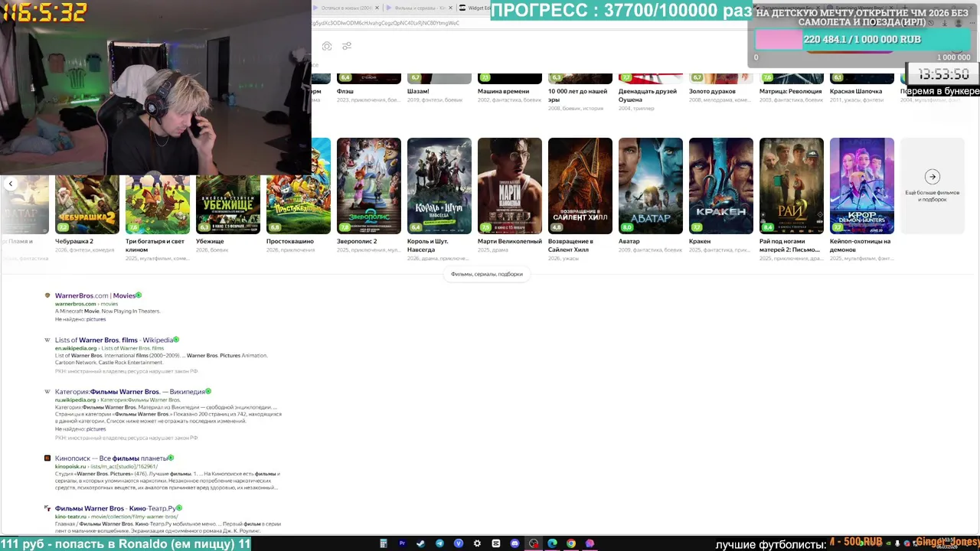
Task: Open 'Король и Шут. Навсегда' poster
Action: coord(439,186)
